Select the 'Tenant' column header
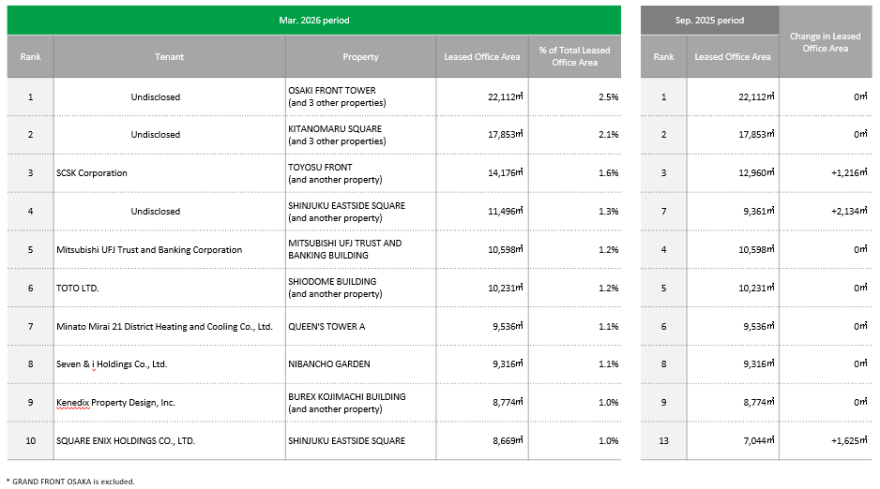The width and height of the screenshot is (880, 489). (x=169, y=57)
